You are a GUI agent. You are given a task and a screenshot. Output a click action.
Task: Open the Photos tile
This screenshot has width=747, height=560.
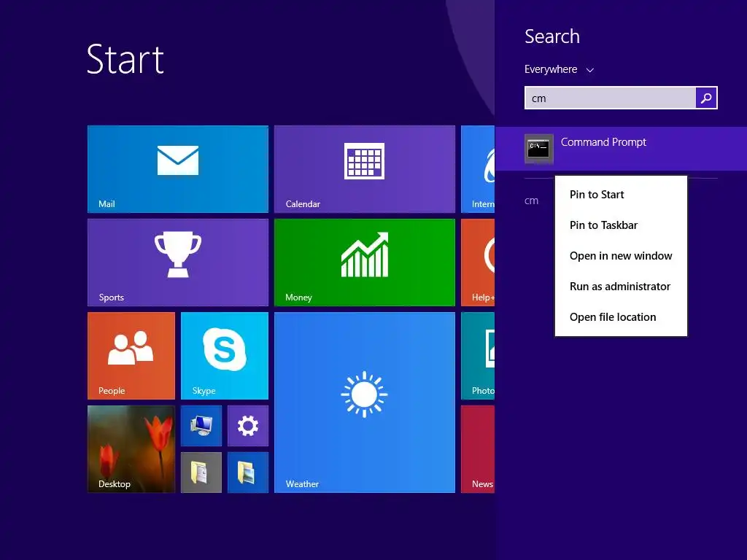pos(478,356)
